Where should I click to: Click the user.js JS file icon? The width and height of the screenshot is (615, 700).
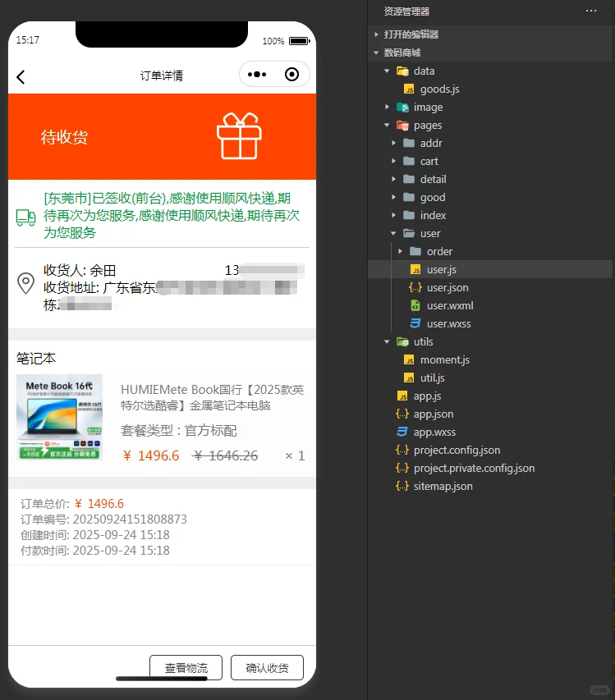(415, 270)
